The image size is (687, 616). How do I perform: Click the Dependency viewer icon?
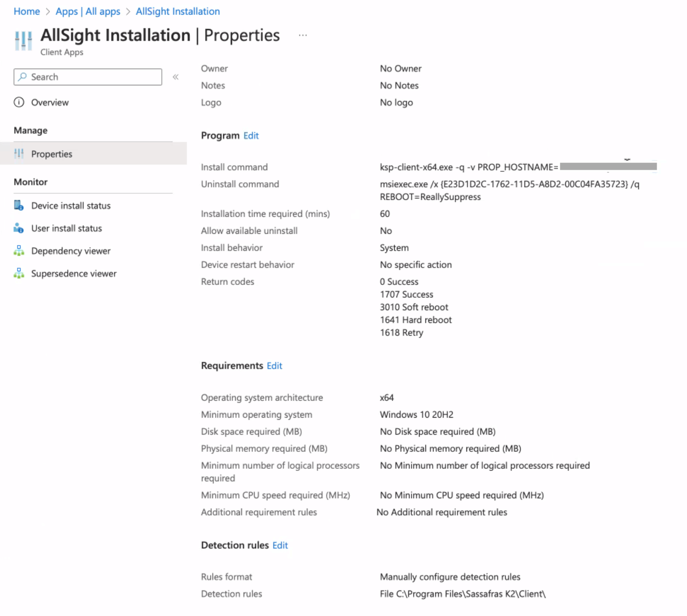tap(19, 251)
